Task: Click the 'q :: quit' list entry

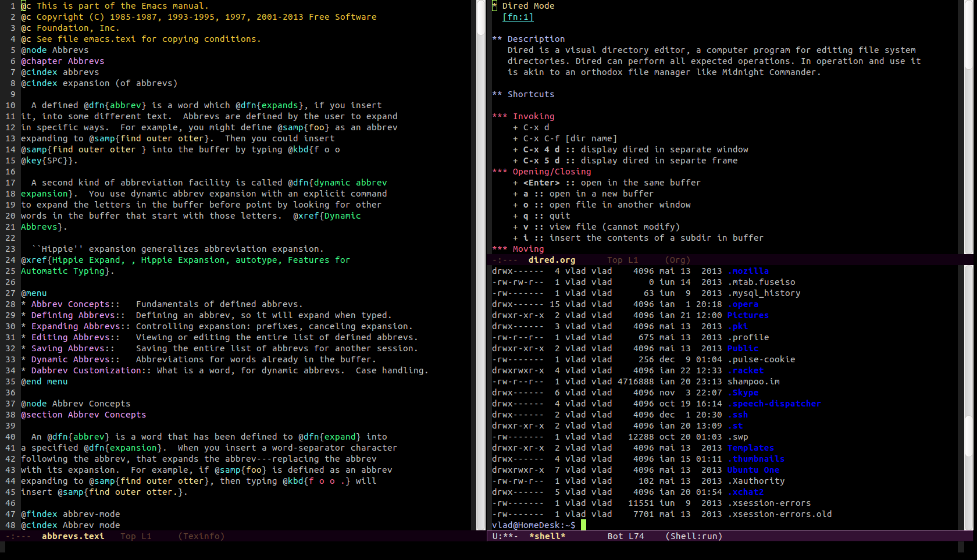Action: point(541,216)
